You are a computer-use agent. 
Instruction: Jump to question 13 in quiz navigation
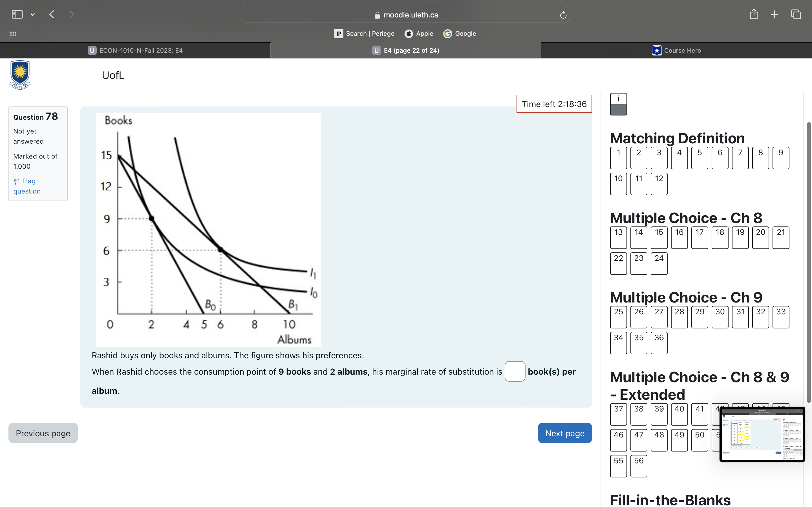pyautogui.click(x=618, y=237)
